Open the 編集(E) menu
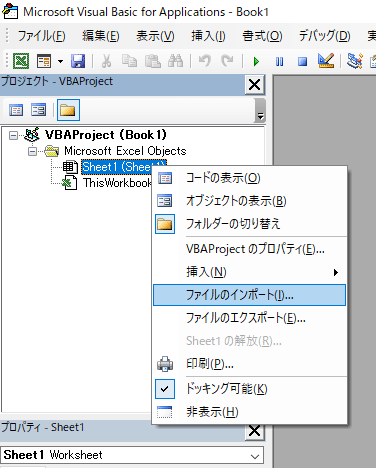The image size is (376, 468). click(x=101, y=36)
